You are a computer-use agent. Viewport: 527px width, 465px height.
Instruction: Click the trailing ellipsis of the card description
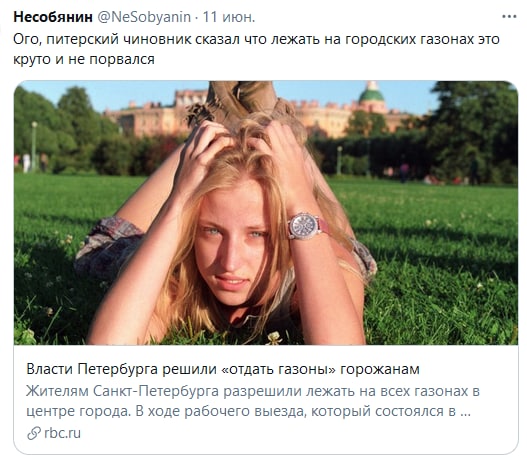pos(465,412)
